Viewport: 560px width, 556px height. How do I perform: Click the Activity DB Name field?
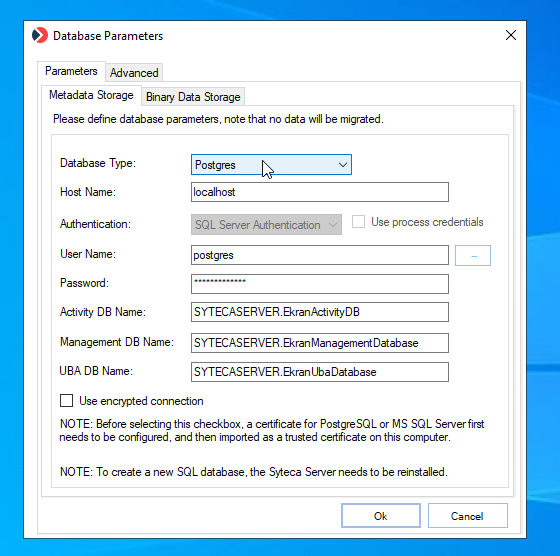(320, 312)
